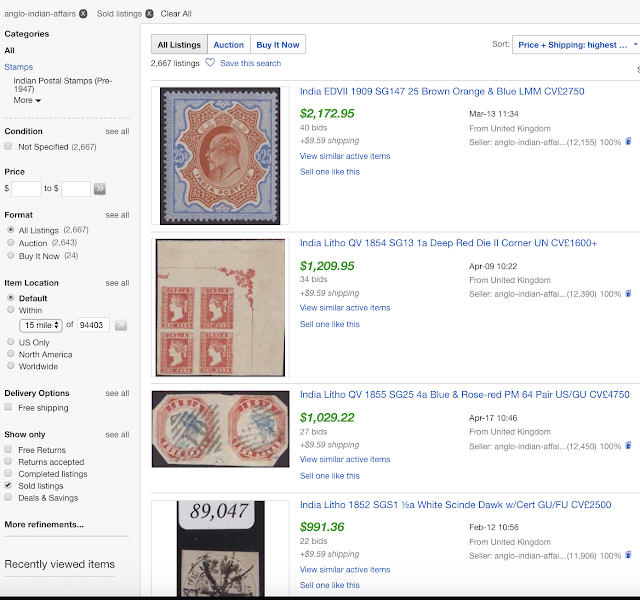Remove the Sold listings filter chip
The image size is (640, 600).
click(149, 14)
